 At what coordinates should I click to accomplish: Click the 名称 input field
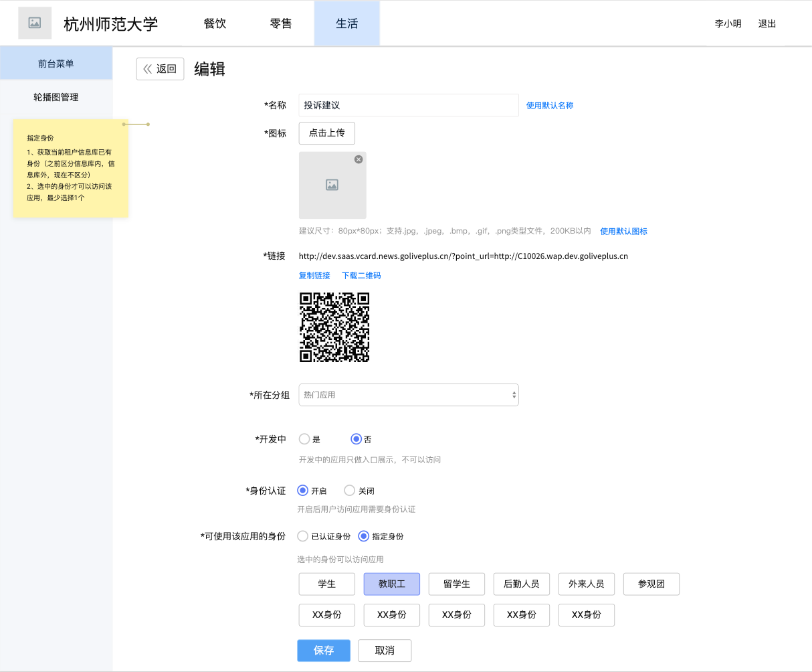pos(409,105)
